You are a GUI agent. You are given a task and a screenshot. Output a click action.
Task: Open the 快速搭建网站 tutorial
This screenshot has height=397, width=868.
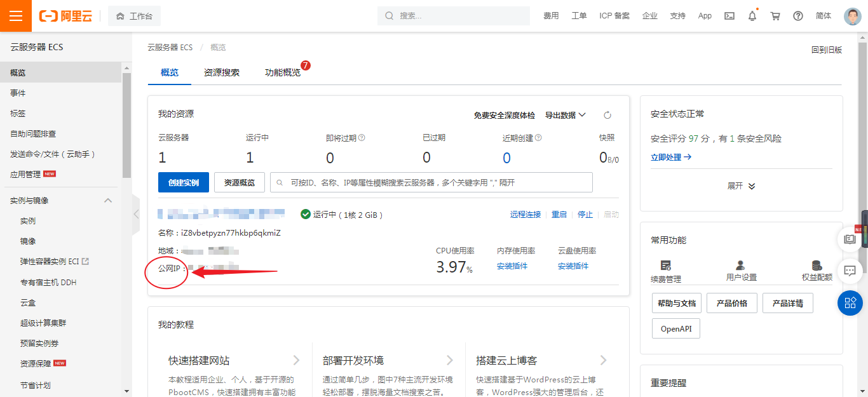199,360
